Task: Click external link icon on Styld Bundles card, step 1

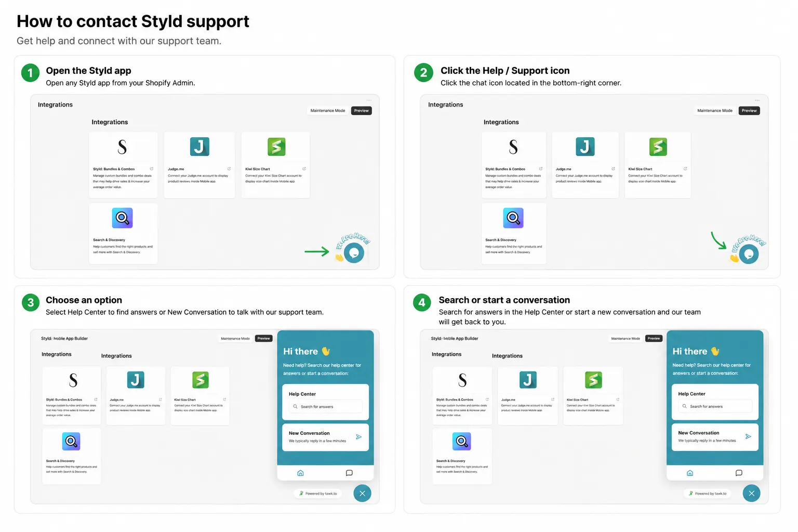Action: tap(152, 169)
